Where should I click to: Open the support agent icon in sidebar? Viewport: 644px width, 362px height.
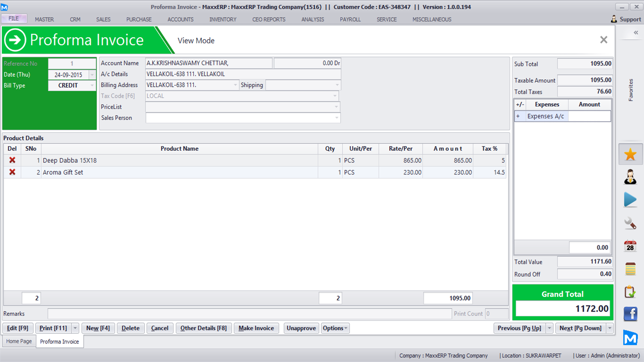coord(630,177)
